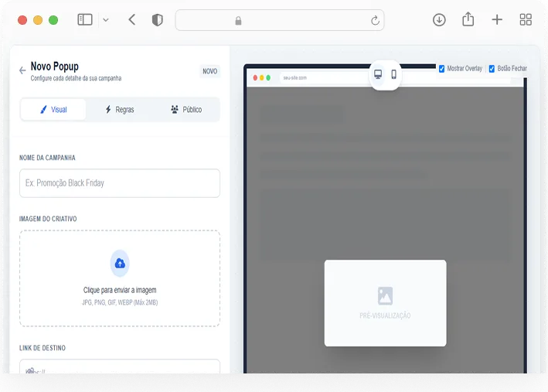This screenshot has height=392, width=548.
Task: Click the privacy shield icon
Action: 157,20
